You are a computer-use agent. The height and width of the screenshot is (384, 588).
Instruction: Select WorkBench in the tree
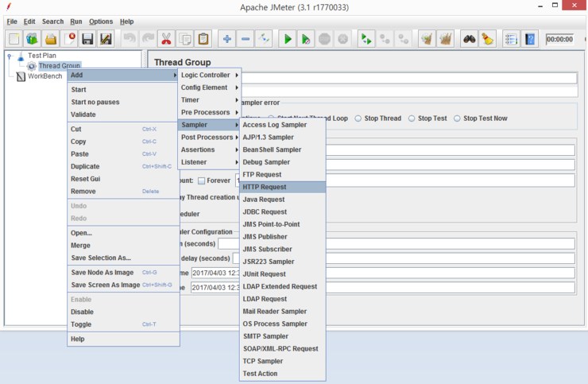tap(44, 76)
